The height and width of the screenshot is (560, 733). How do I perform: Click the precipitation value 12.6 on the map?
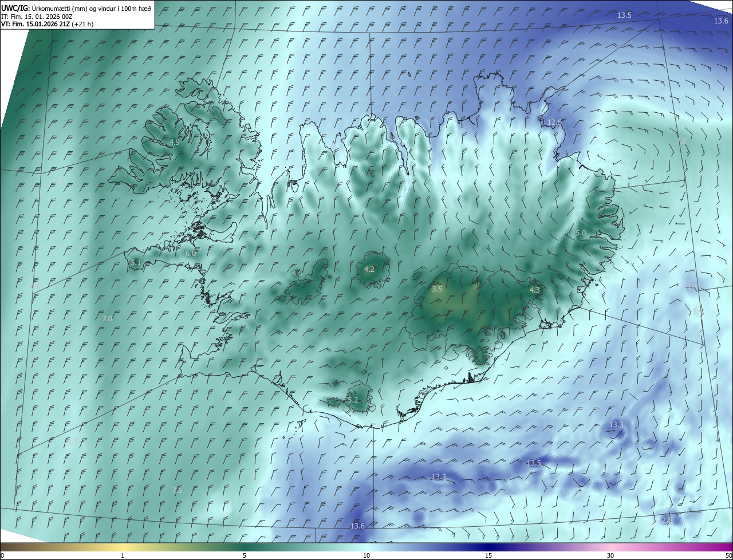tap(554, 123)
